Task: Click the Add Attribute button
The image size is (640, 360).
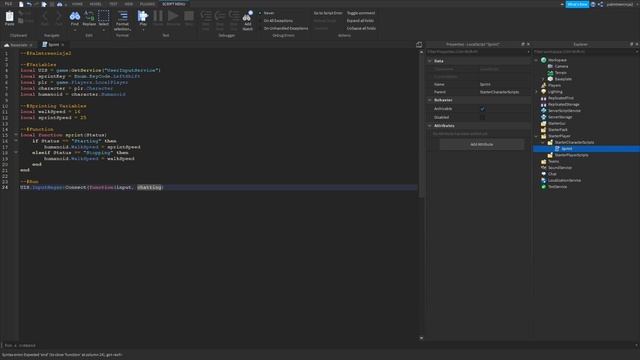Action: (482, 144)
